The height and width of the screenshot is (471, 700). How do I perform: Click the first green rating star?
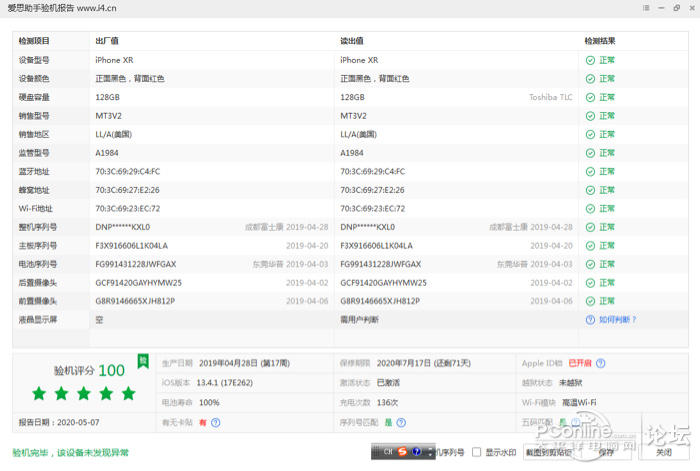[x=39, y=393]
